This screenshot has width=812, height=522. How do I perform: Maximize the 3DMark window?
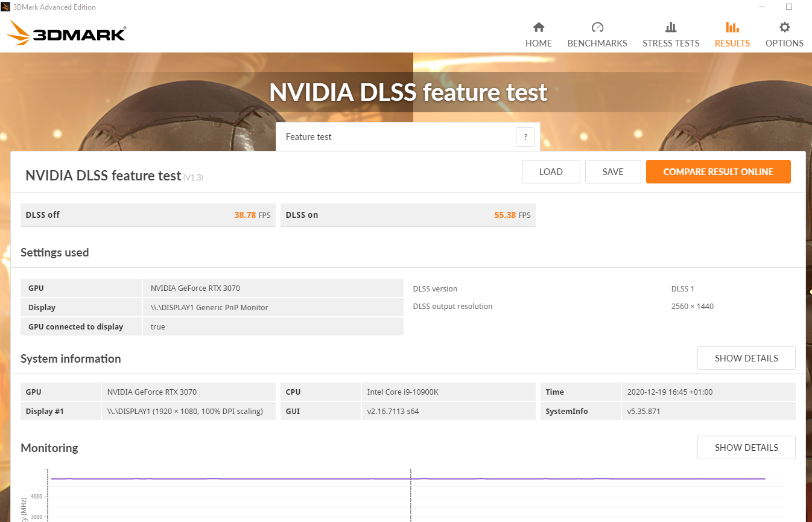(x=789, y=7)
